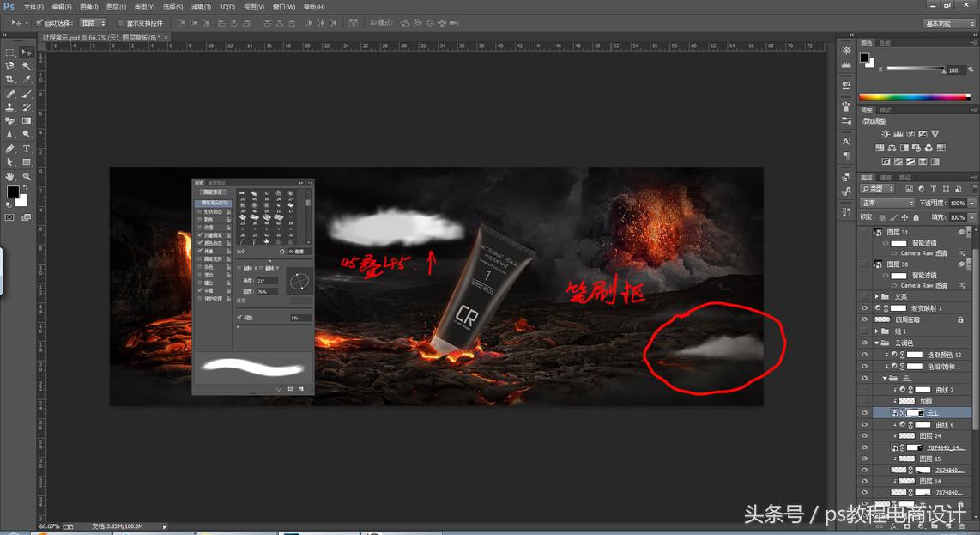This screenshot has height=535, width=980.
Task: Show the 组 1 group
Action: tap(864, 331)
